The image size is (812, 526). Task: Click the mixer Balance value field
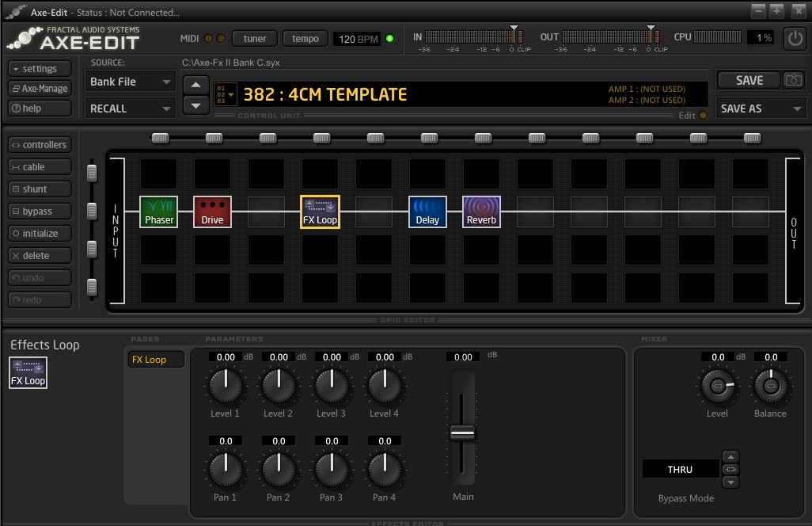click(771, 357)
